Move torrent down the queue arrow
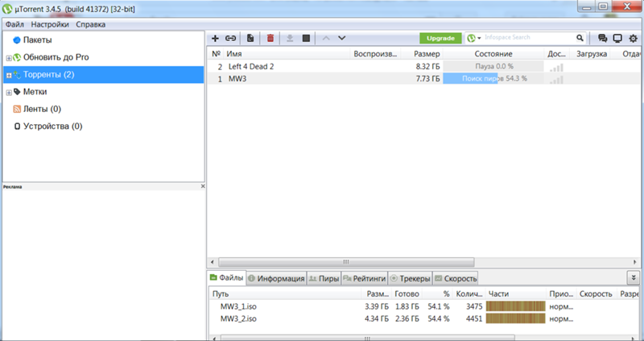 point(341,38)
